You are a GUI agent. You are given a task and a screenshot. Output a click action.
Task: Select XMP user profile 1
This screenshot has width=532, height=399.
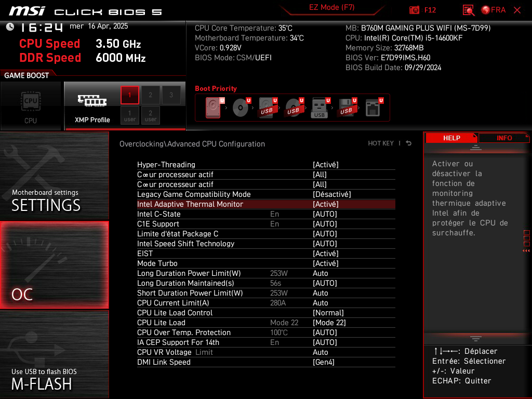(x=129, y=115)
